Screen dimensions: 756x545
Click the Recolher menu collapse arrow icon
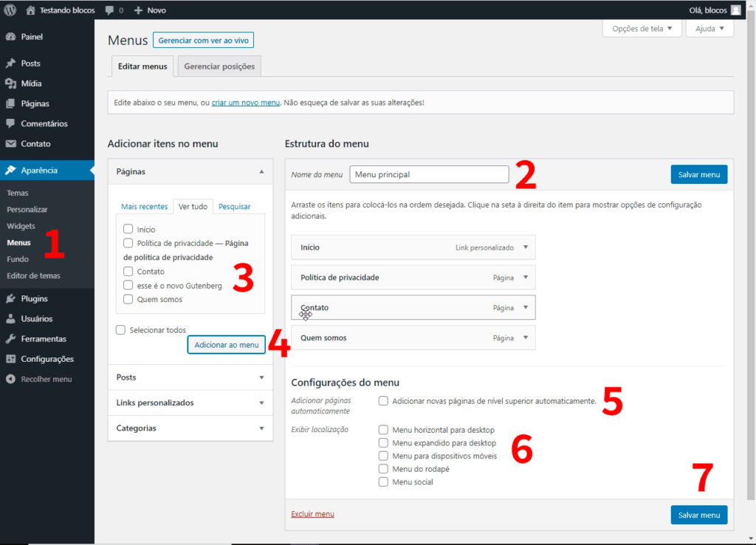(x=10, y=379)
